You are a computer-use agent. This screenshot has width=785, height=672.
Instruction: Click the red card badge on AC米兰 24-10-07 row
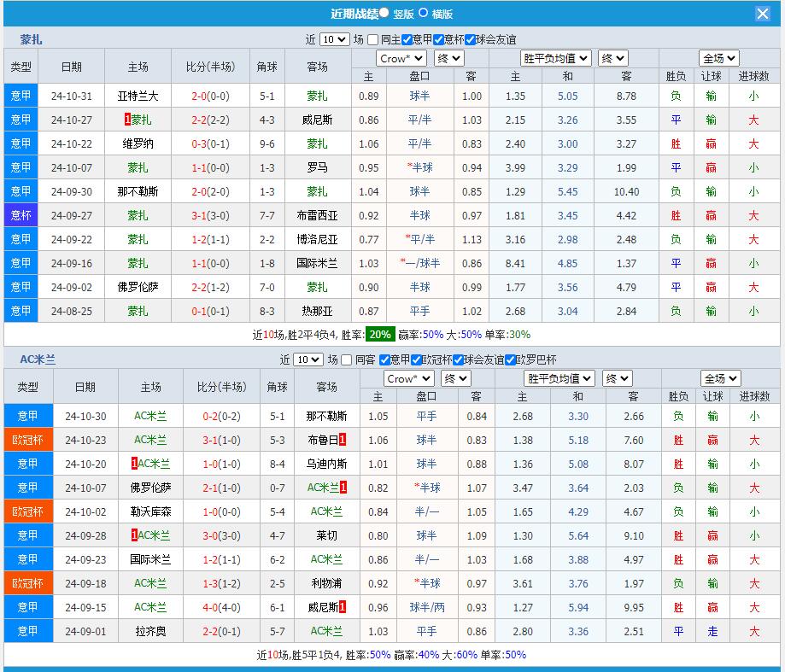click(343, 488)
